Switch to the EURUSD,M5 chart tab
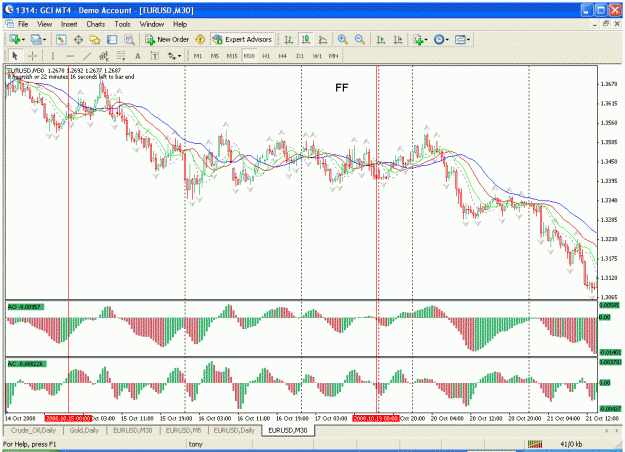Screen dimensions: 625x452 click(184, 430)
